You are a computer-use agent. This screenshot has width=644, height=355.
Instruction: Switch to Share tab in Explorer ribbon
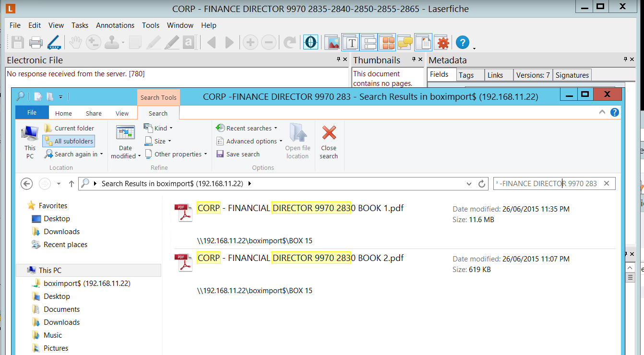click(x=94, y=113)
